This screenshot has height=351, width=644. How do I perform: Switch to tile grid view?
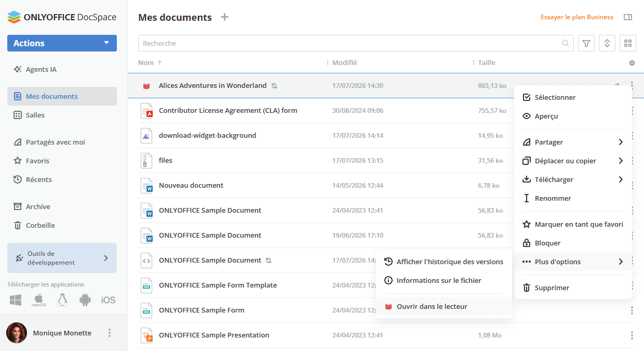coord(628,43)
